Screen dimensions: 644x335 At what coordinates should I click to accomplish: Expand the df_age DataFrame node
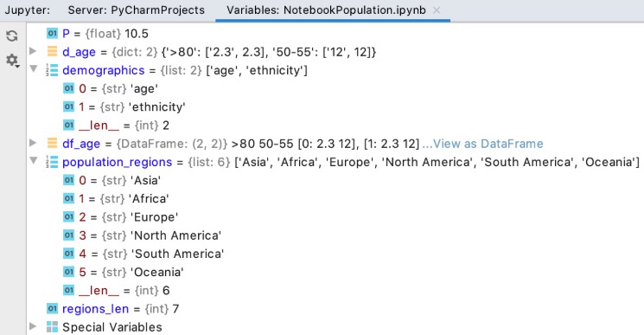tap(33, 143)
